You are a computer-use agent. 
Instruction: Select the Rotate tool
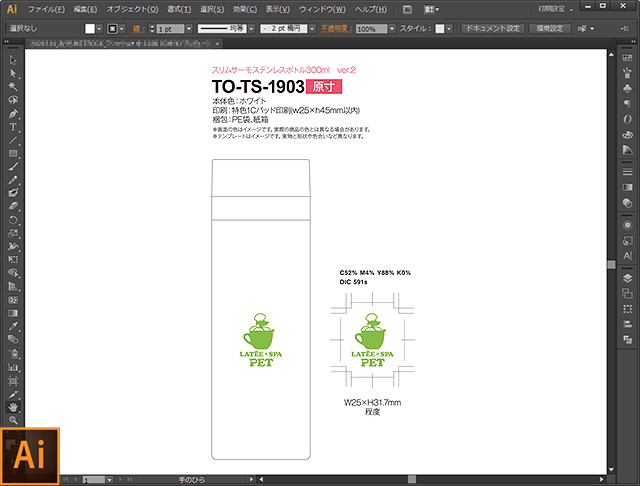[13, 219]
